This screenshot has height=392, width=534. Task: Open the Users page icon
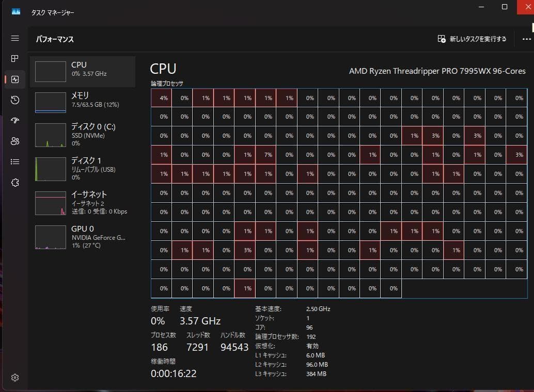(14, 141)
